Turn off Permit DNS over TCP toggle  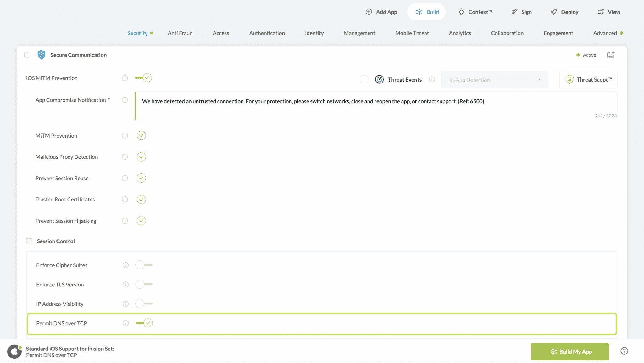pos(144,323)
